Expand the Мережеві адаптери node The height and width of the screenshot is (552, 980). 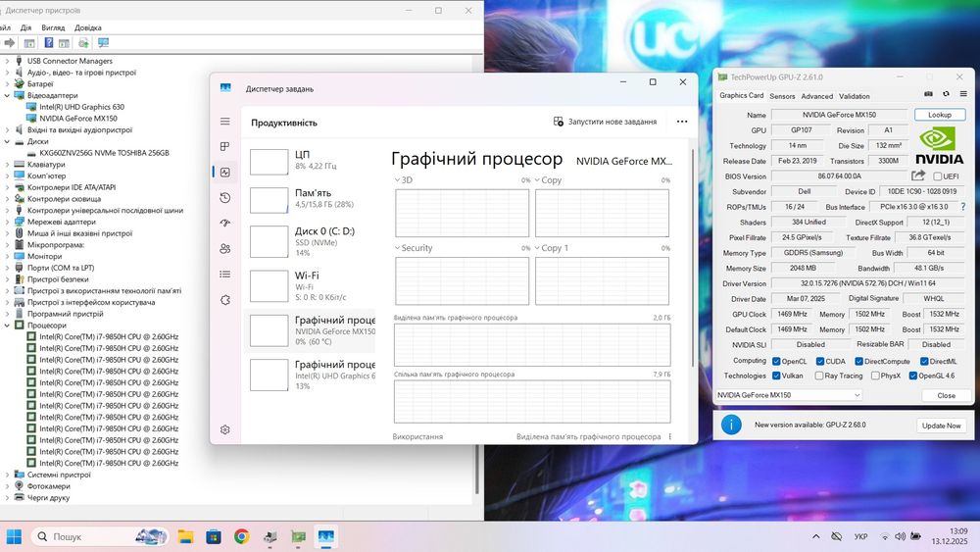click(x=7, y=222)
